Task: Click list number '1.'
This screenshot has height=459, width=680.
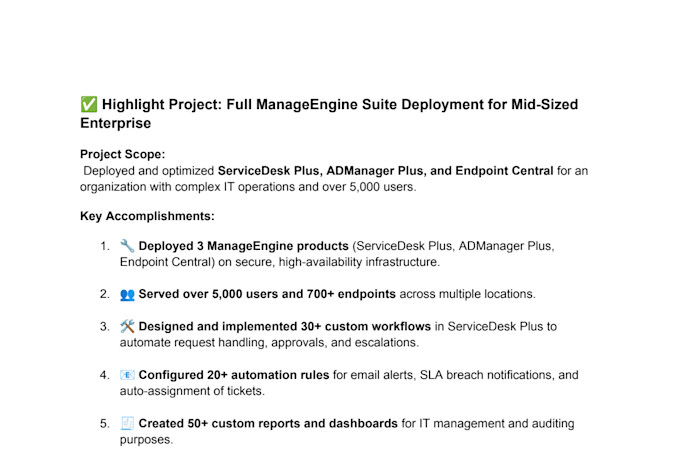Action: (105, 246)
